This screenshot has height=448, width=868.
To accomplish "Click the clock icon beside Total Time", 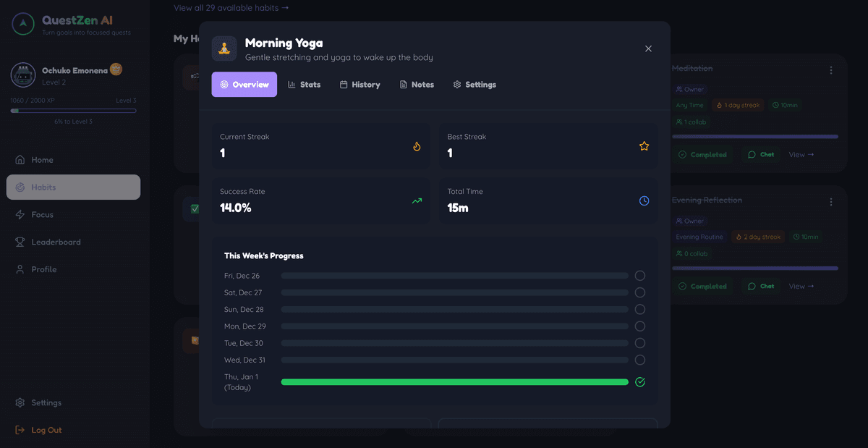I will (x=644, y=200).
